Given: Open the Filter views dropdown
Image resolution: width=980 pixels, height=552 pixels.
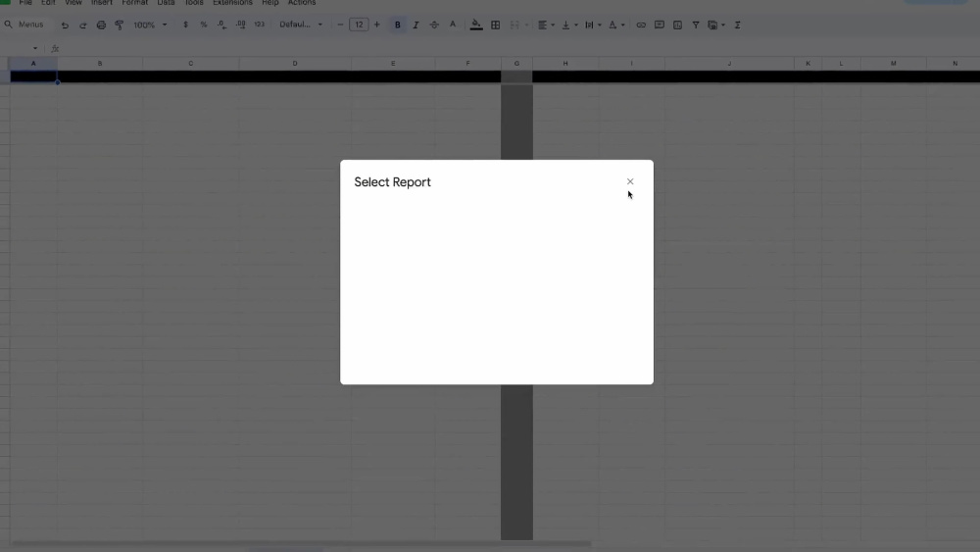Looking at the screenshot, I should coord(716,25).
